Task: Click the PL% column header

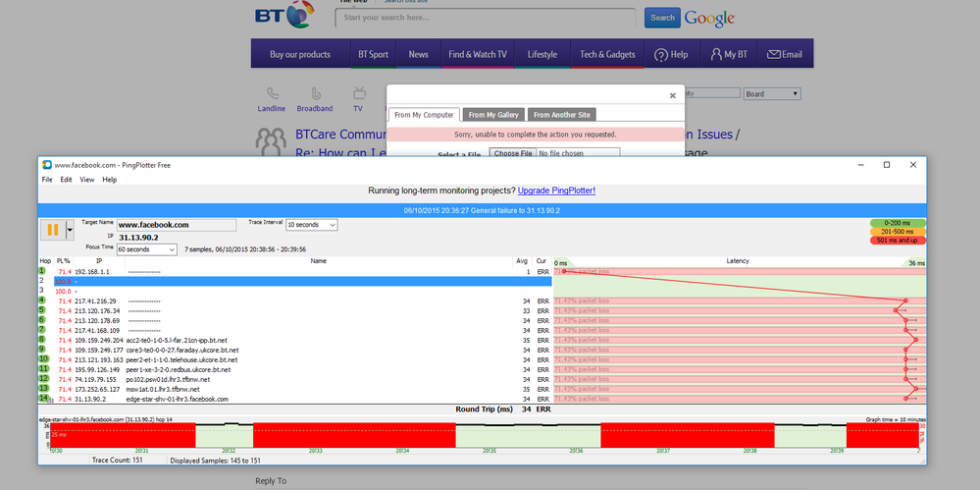Action: [63, 261]
